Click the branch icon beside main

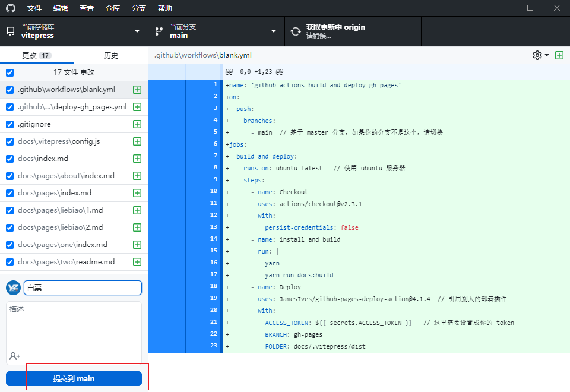(x=159, y=31)
